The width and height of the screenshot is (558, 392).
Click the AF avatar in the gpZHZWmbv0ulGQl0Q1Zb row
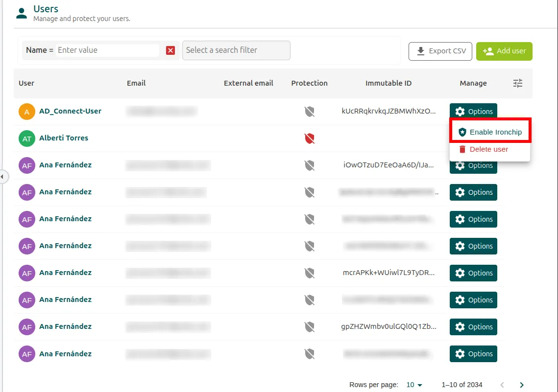(26, 327)
